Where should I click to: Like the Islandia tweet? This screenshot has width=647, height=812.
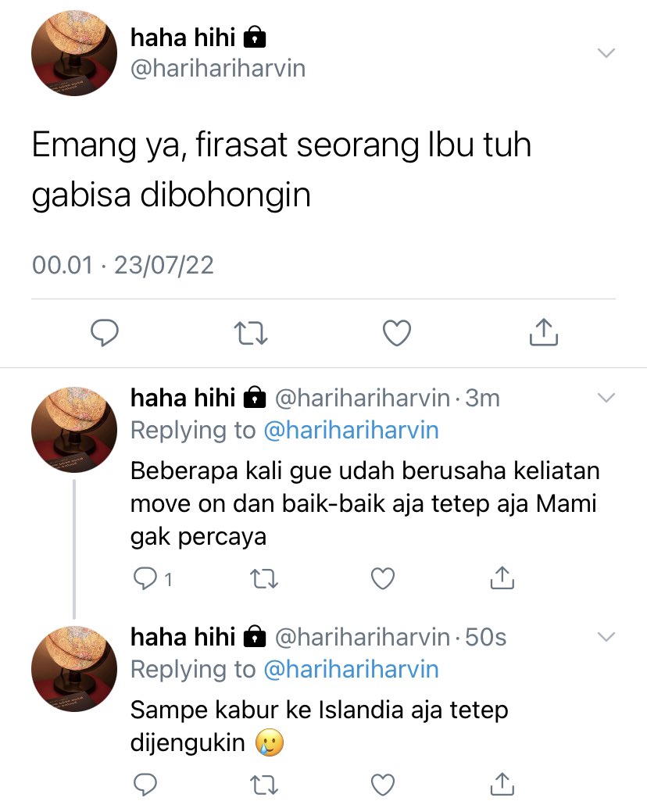click(383, 785)
